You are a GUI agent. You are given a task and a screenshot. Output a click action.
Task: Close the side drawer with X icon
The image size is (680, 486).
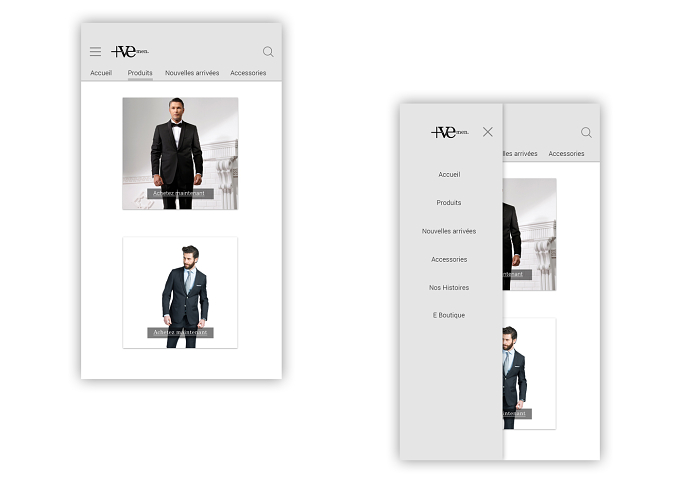[487, 132]
